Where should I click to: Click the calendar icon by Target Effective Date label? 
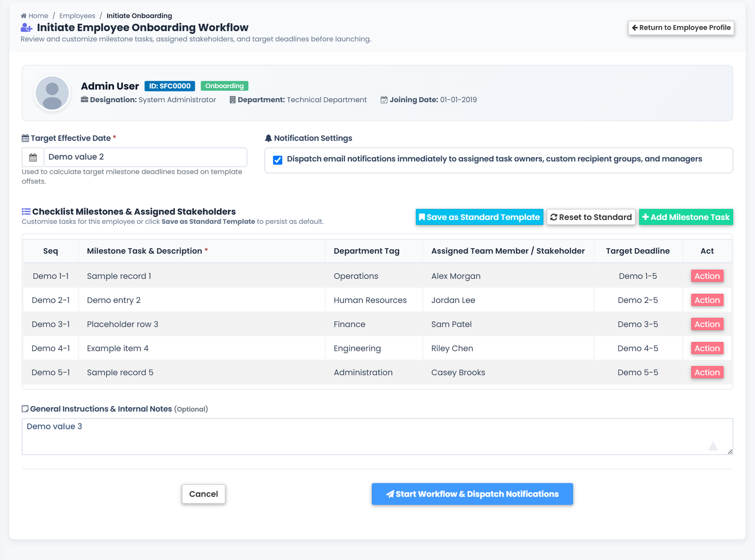(x=25, y=138)
